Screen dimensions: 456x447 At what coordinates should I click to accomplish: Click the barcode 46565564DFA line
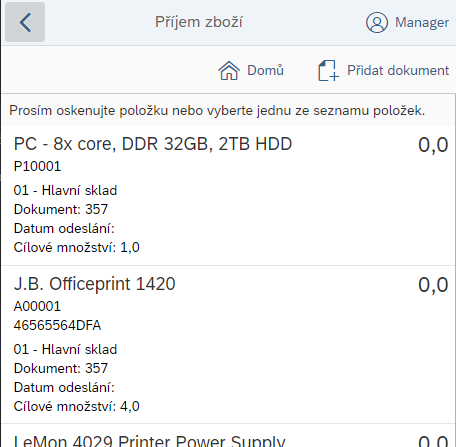point(57,325)
